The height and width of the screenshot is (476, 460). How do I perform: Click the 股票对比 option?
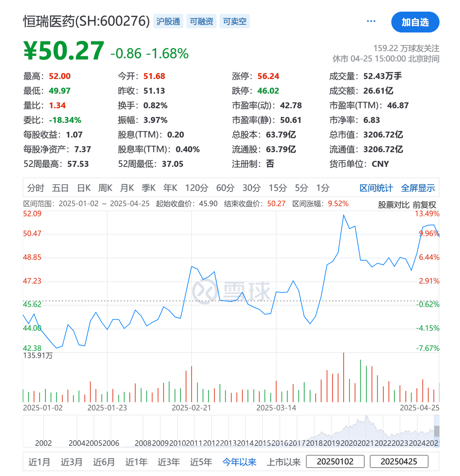pos(394,205)
